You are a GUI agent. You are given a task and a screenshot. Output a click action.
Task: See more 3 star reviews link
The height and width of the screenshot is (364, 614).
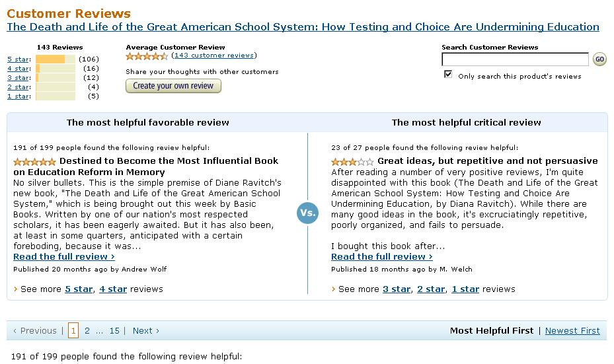pos(397,289)
